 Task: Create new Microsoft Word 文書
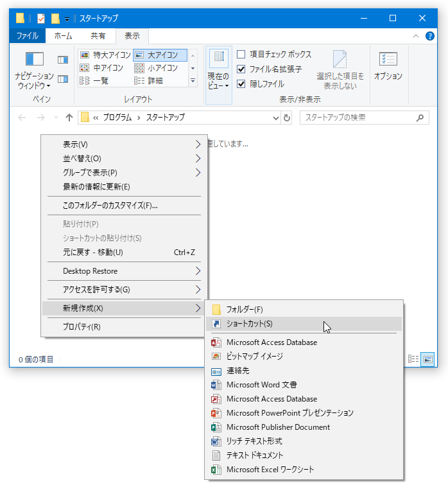pos(304,384)
